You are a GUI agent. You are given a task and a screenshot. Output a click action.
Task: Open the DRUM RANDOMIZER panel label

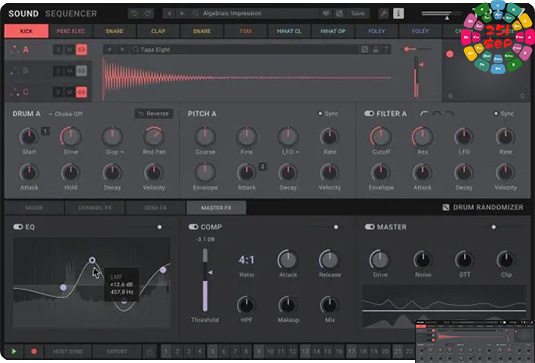click(x=488, y=207)
